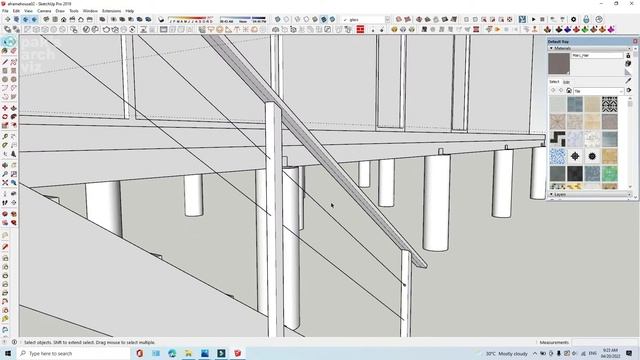The image size is (640, 360).
Task: Click the Sample Paint eyedropper in Materials
Action: coord(628,80)
